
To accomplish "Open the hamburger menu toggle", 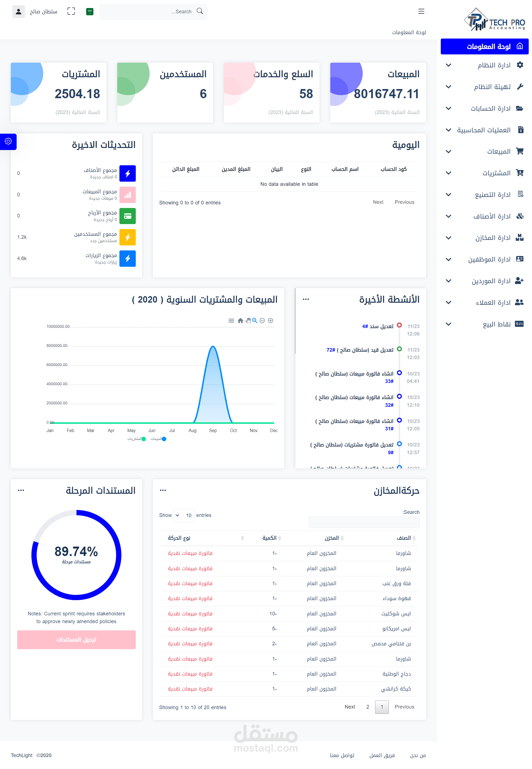I will pyautogui.click(x=421, y=11).
